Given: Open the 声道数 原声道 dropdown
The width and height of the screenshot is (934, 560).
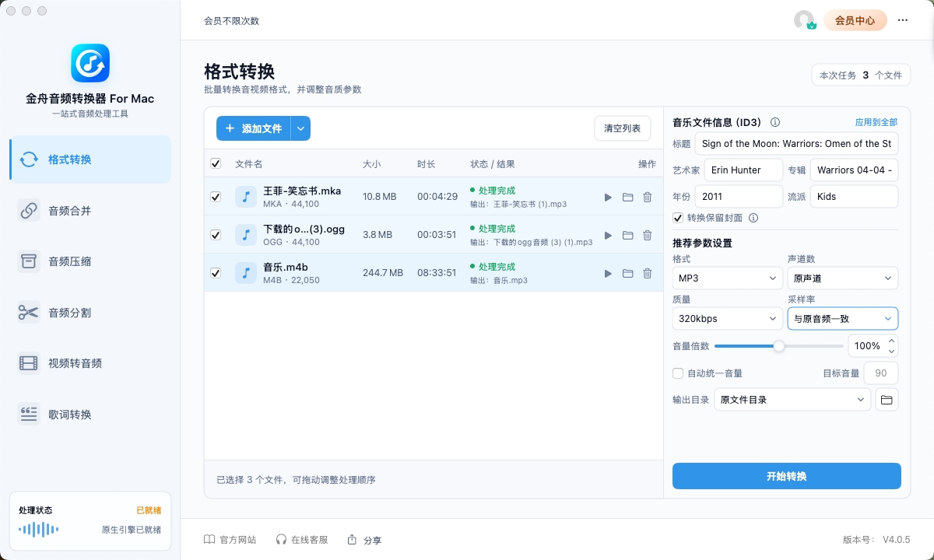Looking at the screenshot, I should pos(843,278).
